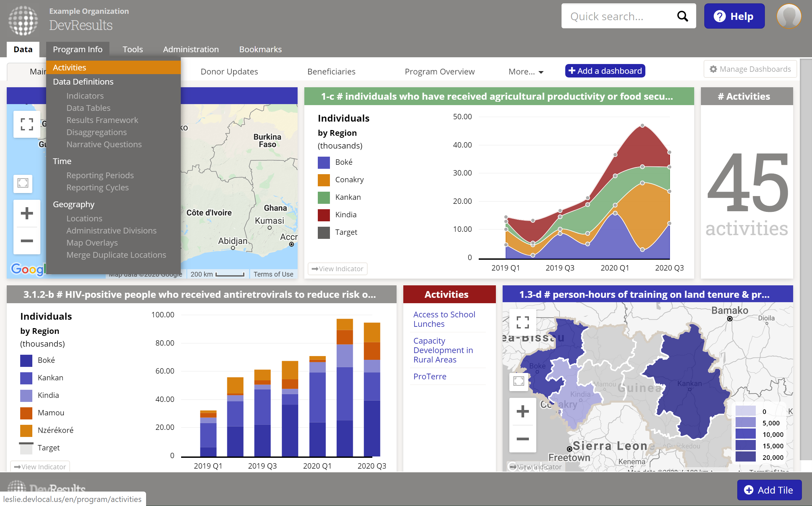Image resolution: width=812 pixels, height=506 pixels.
Task: Click the Add a dashboard button
Action: pyautogui.click(x=605, y=71)
